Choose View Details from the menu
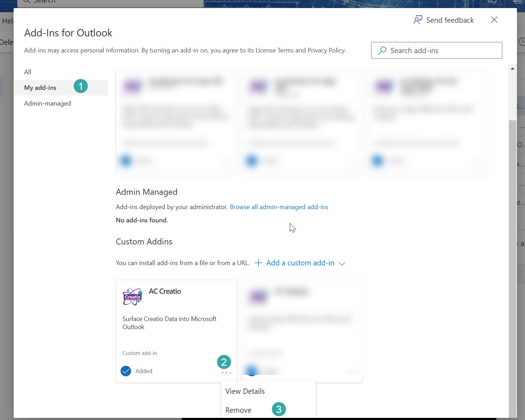525x420 pixels. click(x=245, y=391)
